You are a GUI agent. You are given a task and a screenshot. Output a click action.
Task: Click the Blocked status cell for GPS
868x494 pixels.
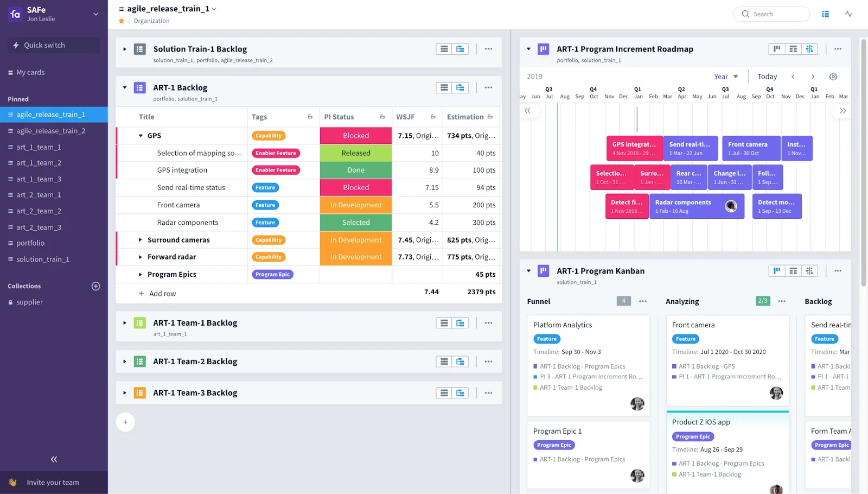(356, 136)
